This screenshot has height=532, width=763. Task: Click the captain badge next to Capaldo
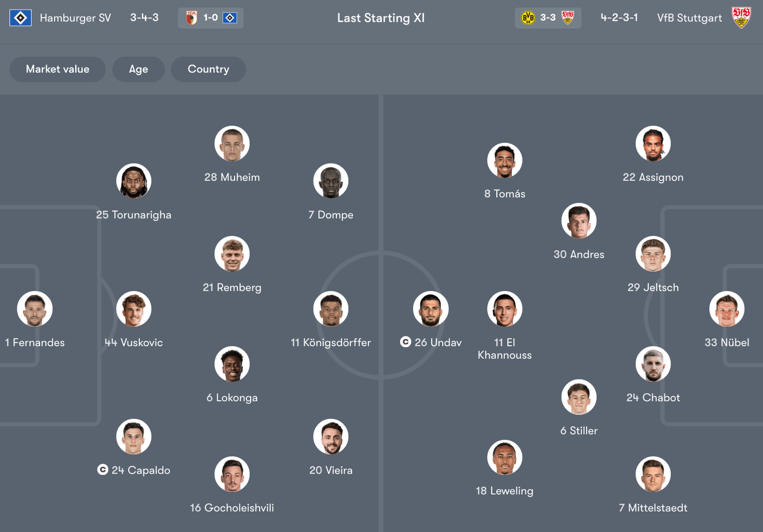click(x=102, y=470)
